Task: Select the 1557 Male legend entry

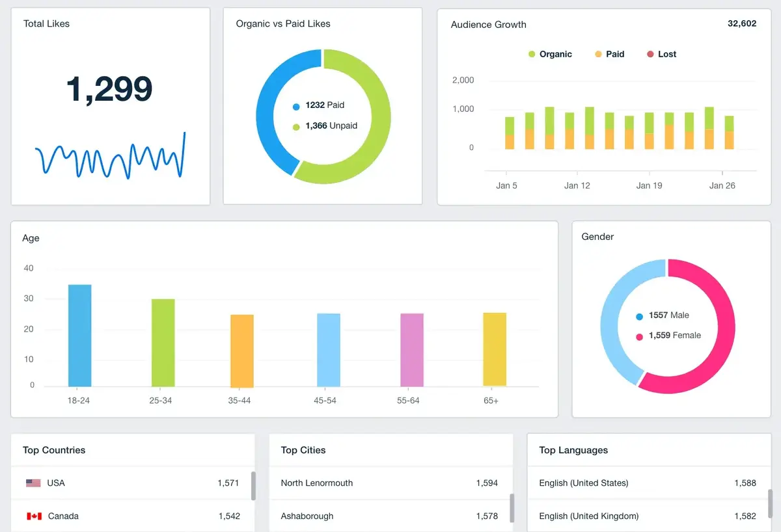Action: (662, 315)
